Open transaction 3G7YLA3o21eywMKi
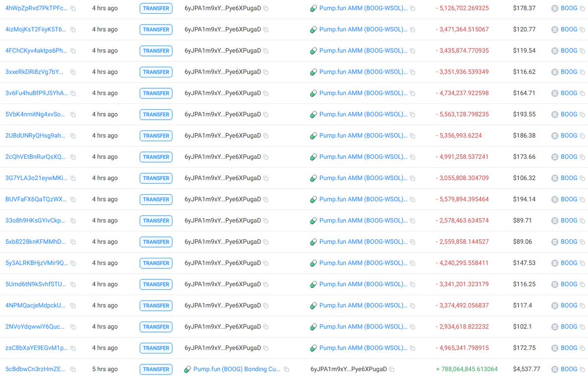This screenshot has height=376, width=588. [x=37, y=178]
